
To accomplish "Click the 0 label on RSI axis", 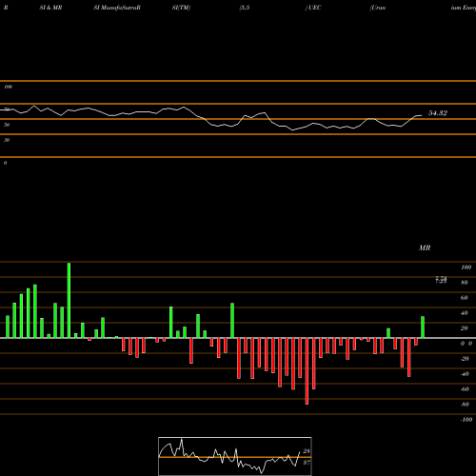I will (5, 163).
